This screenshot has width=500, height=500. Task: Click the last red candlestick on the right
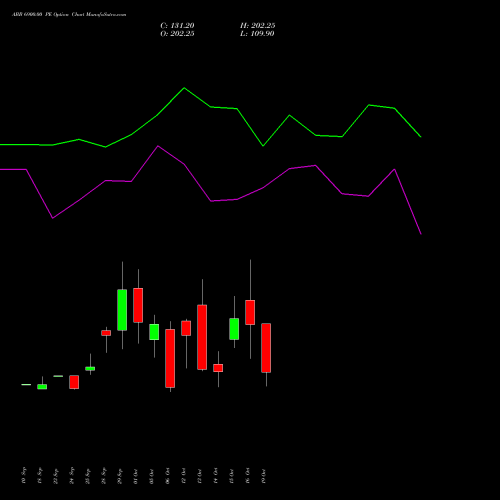click(x=266, y=348)
